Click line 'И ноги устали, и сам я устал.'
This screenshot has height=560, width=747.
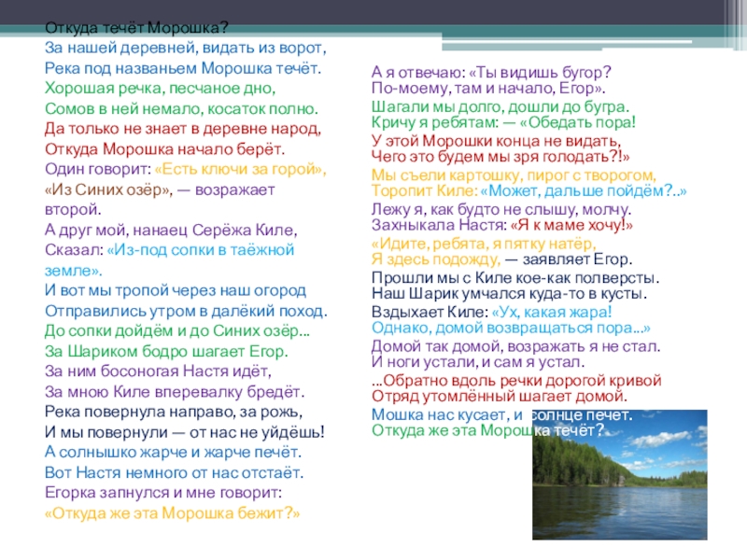tap(478, 362)
